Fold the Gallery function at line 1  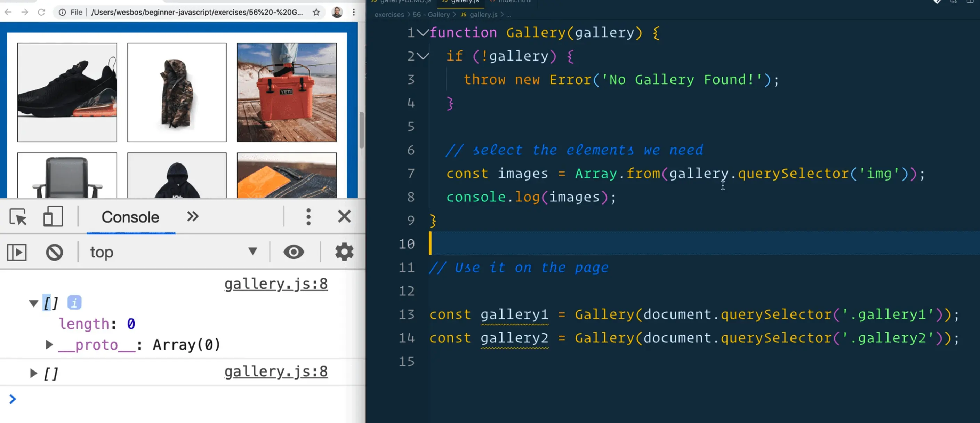pyautogui.click(x=423, y=33)
